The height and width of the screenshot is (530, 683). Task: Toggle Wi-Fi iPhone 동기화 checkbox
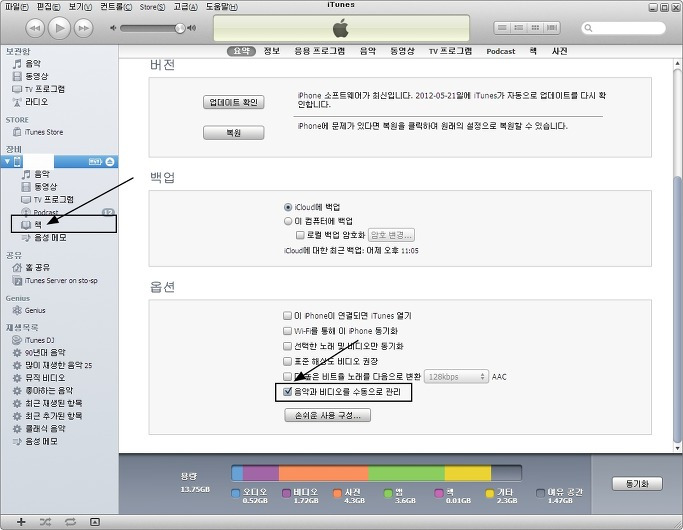287,331
